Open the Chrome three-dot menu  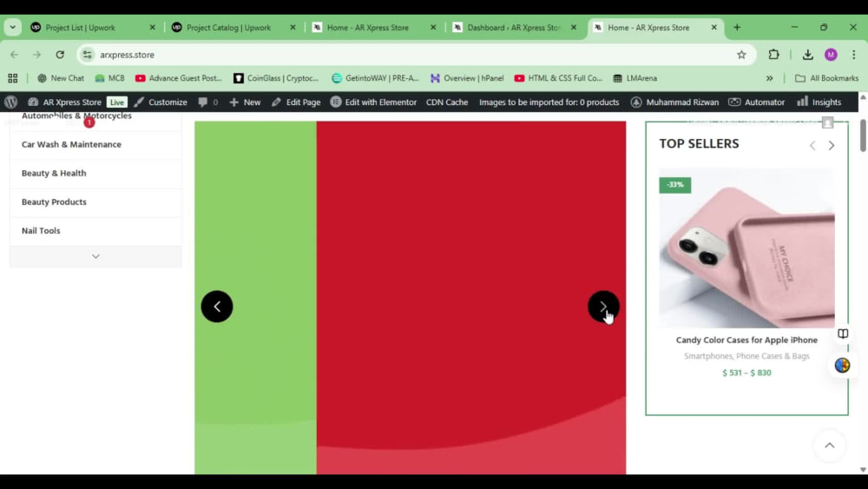[853, 54]
